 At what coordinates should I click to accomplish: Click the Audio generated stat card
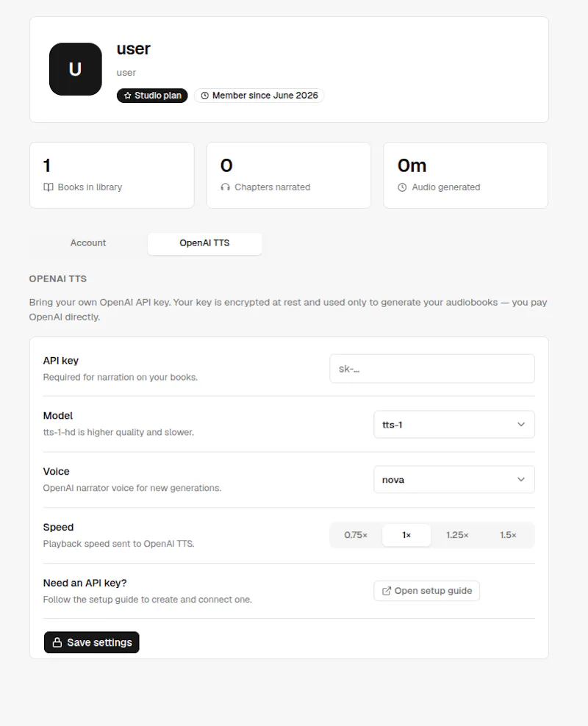click(x=466, y=175)
